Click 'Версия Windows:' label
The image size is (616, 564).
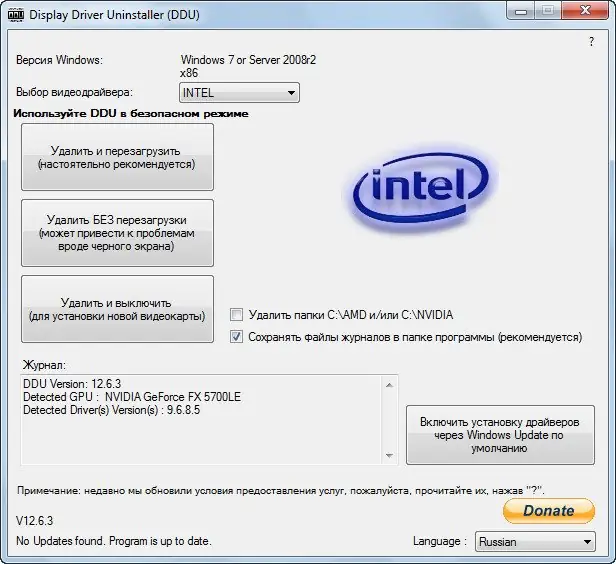(59, 60)
